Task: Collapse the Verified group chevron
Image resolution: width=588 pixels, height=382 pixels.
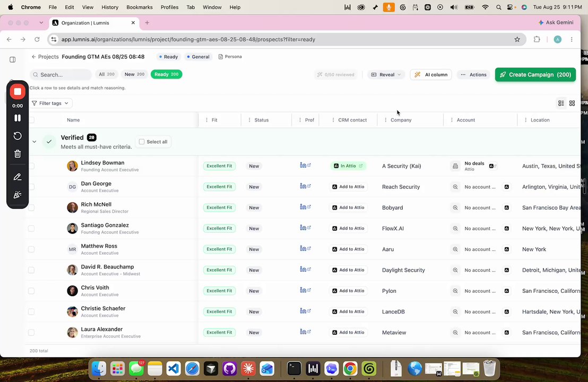Action: [x=34, y=142]
